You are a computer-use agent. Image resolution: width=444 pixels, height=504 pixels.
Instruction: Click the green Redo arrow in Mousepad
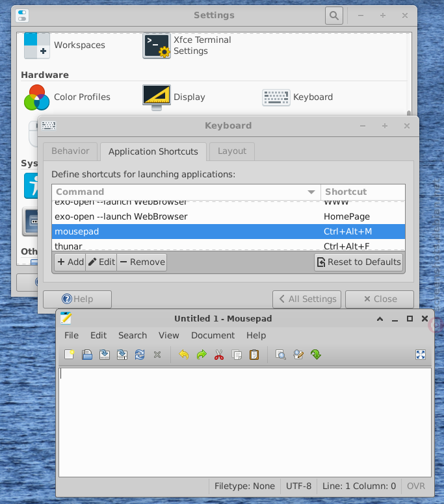pos(202,355)
